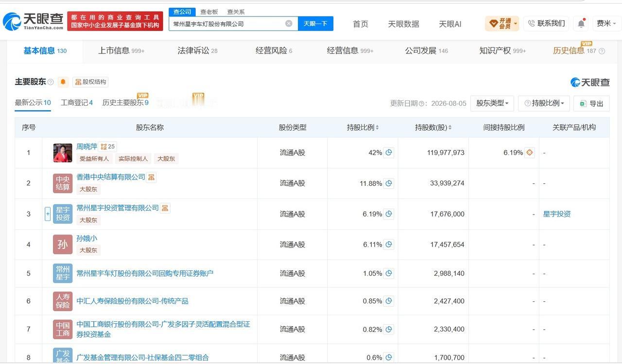Open shareholder 周晓萍 link
Image resolution: width=622 pixels, height=364 pixels.
coord(86,147)
